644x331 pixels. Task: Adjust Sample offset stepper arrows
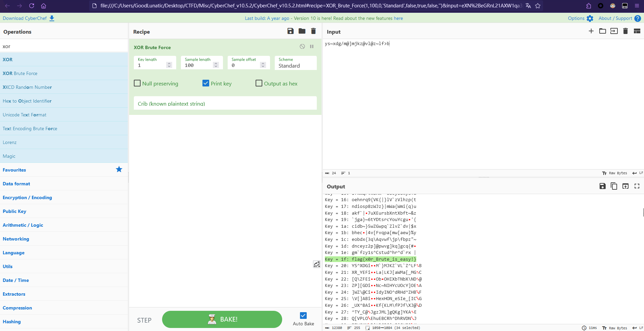click(263, 65)
